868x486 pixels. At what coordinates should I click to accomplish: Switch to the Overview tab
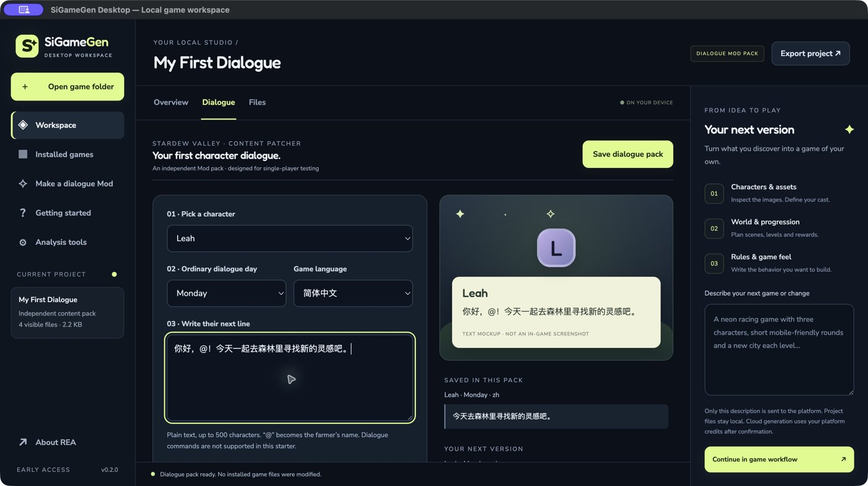[171, 102]
